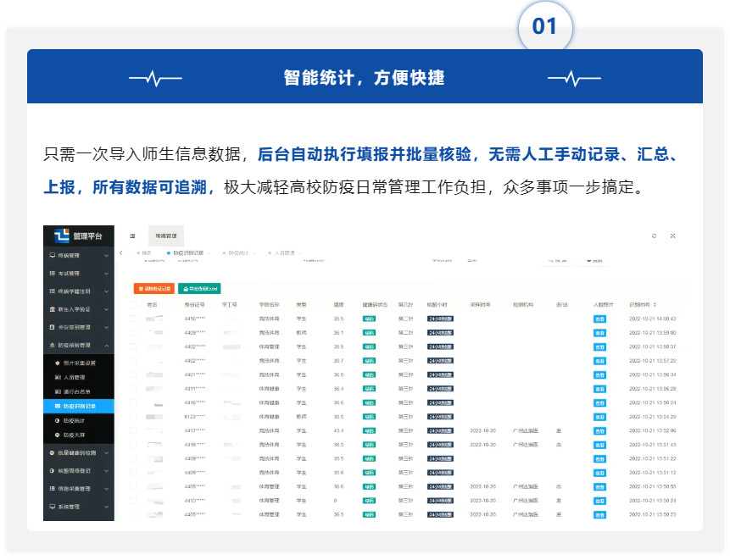Open 防疫统计 in the sidebar
The image size is (730, 560).
point(75,420)
